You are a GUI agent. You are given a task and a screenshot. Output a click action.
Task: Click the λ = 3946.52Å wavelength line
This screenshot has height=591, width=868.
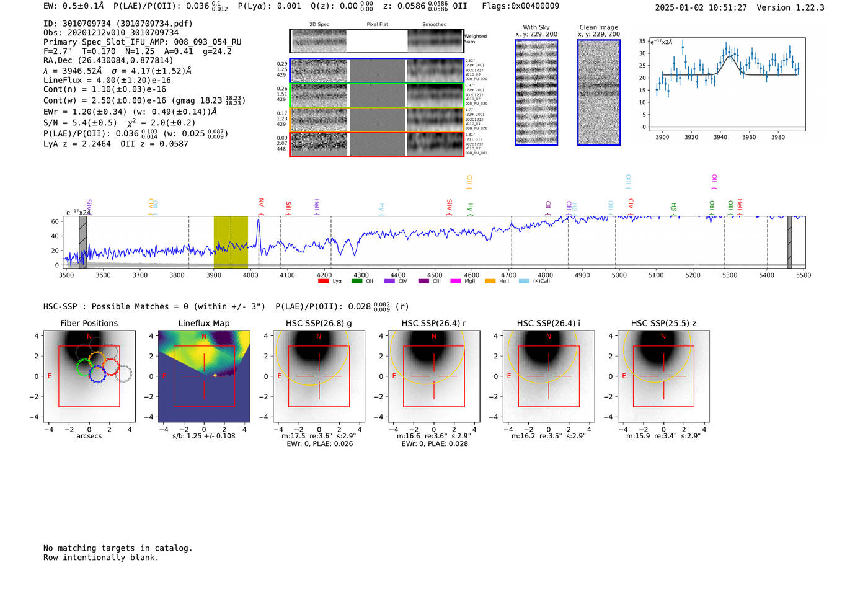[x=118, y=71]
